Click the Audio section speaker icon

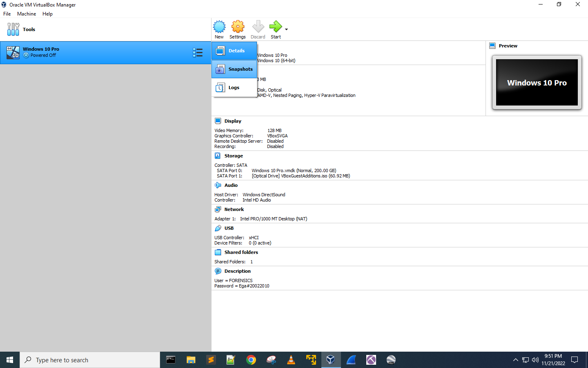point(218,185)
